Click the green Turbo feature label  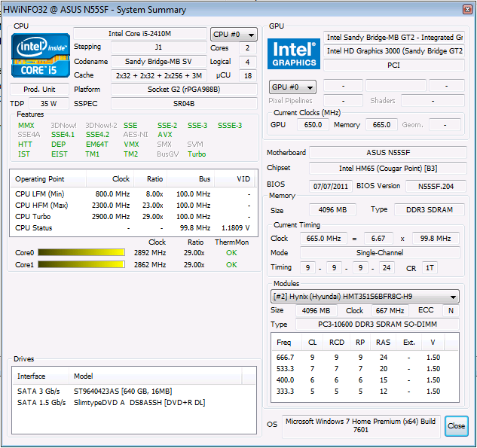click(197, 154)
